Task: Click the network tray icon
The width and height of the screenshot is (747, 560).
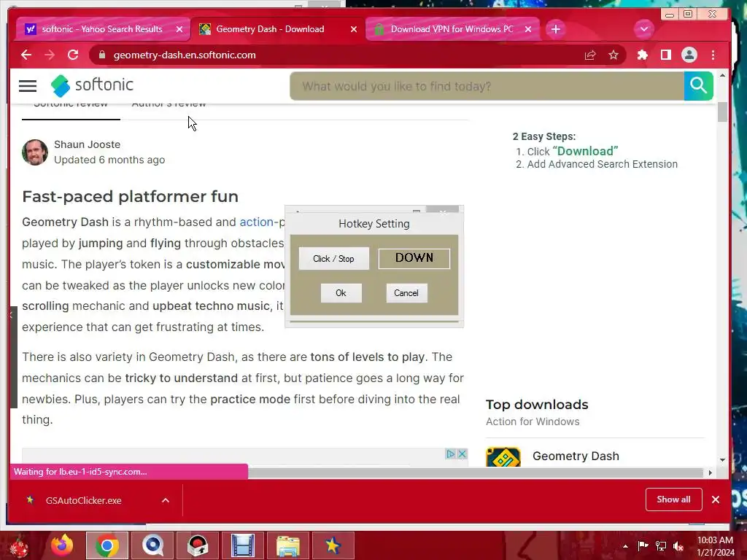Action: pos(661,546)
